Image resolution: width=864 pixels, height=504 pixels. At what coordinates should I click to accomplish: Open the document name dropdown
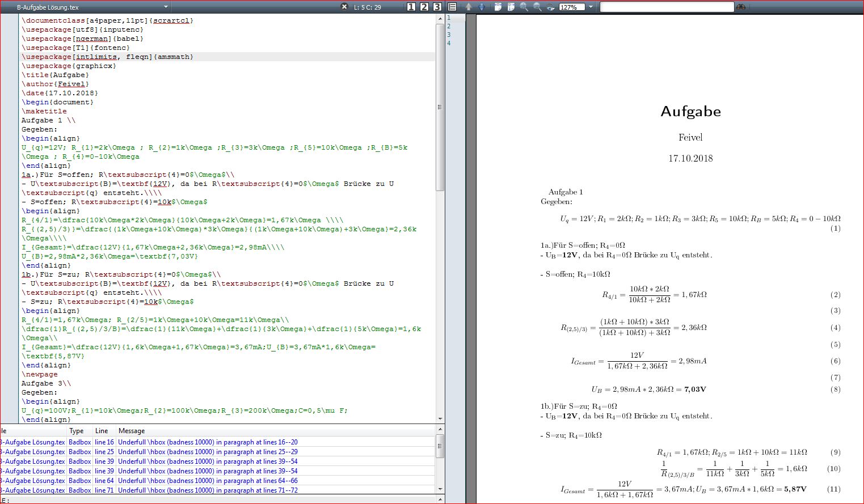tap(166, 7)
